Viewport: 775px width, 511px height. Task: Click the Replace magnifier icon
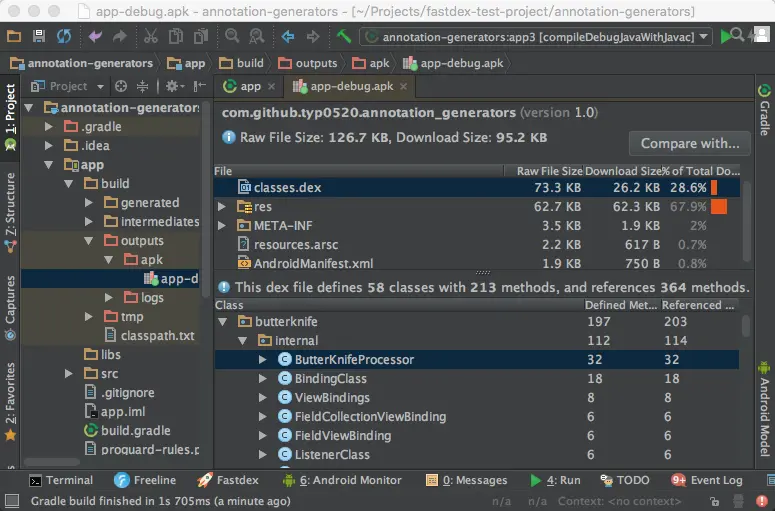(x=257, y=36)
